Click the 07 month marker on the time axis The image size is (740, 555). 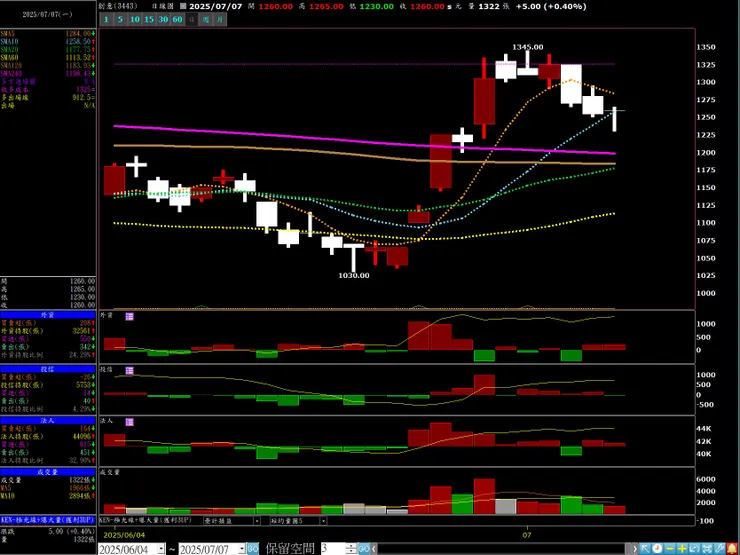coord(527,535)
